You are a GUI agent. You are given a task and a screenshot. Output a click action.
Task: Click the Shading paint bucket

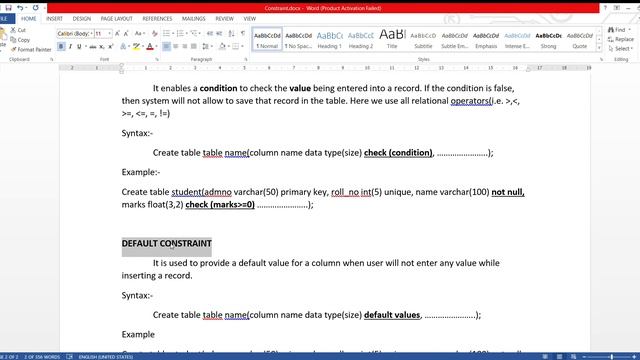(222, 47)
